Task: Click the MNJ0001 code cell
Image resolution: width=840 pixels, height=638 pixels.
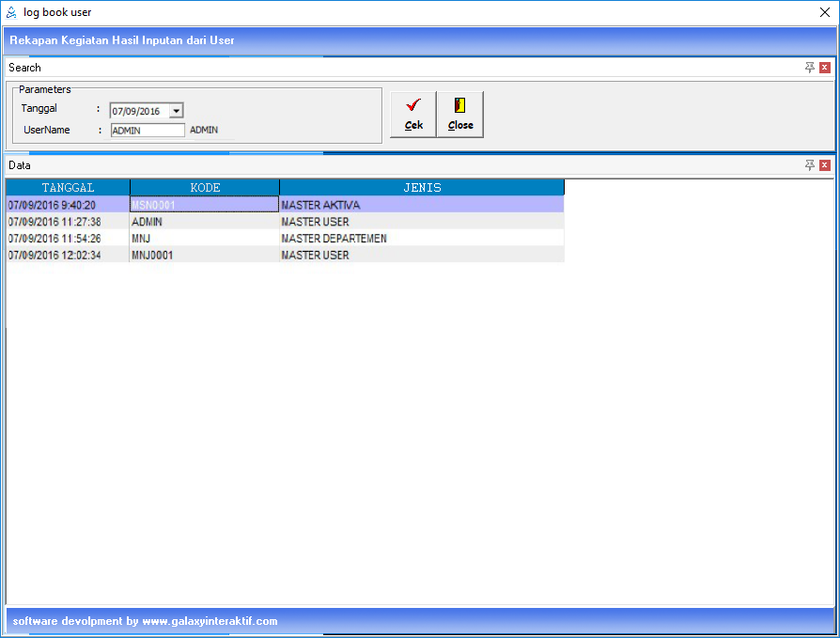Action: coord(204,256)
